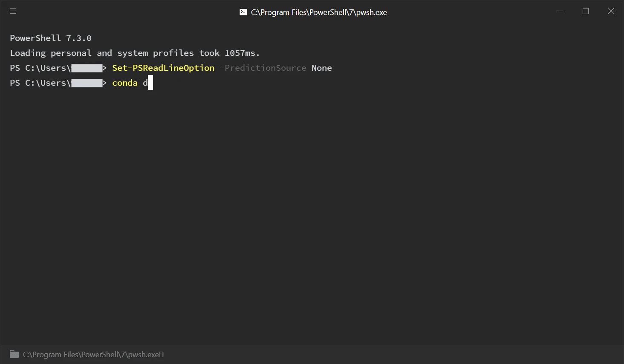
Task: Click the pwsh.exe path in status bar
Action: coord(93,355)
